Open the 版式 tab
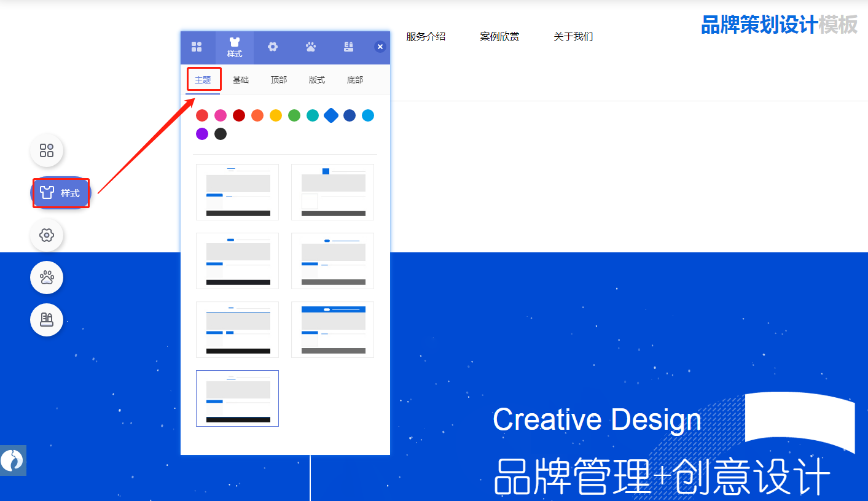 [x=317, y=80]
